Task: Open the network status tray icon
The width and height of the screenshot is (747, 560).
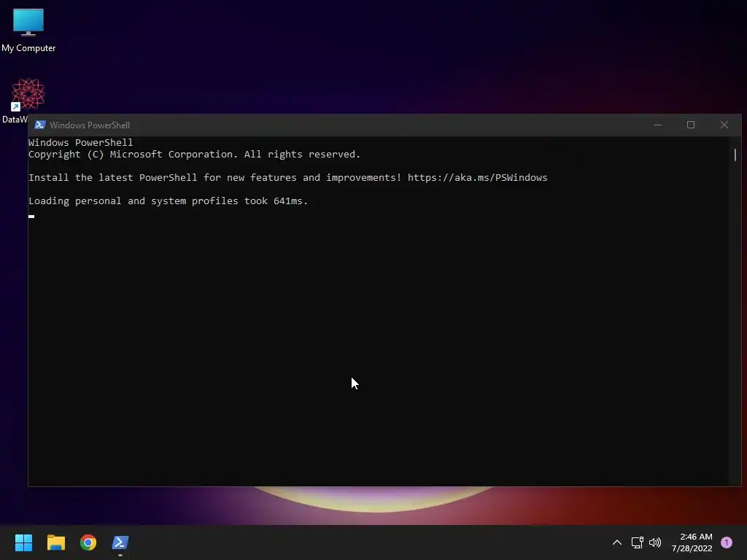Action: 637,542
